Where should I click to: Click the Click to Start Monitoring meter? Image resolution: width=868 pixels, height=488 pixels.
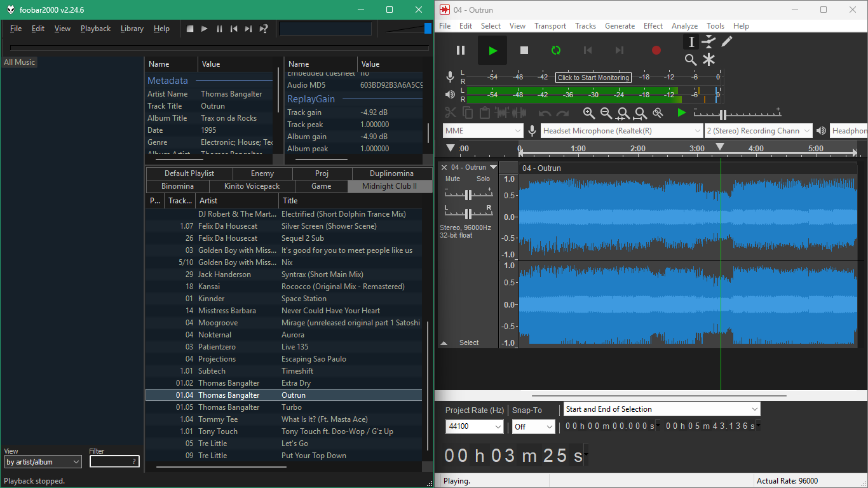[593, 78]
